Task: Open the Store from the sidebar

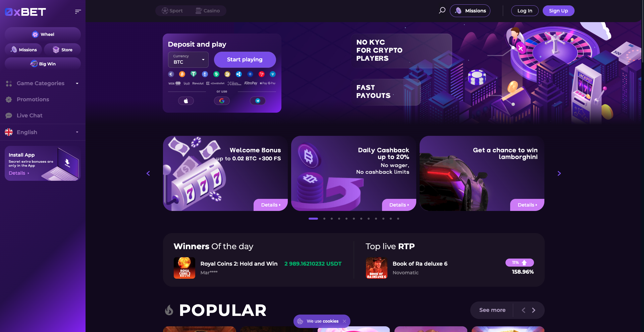Action: (x=62, y=50)
